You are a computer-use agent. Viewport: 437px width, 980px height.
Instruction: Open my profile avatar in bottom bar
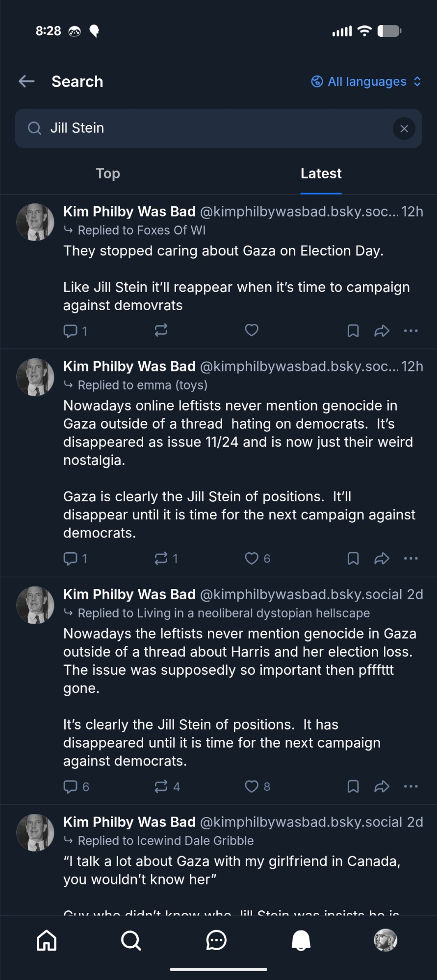point(386,940)
